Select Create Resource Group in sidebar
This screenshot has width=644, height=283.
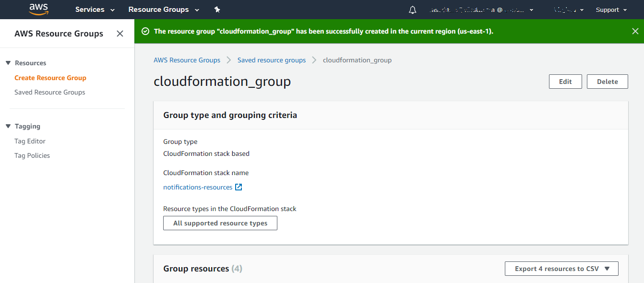pos(50,78)
